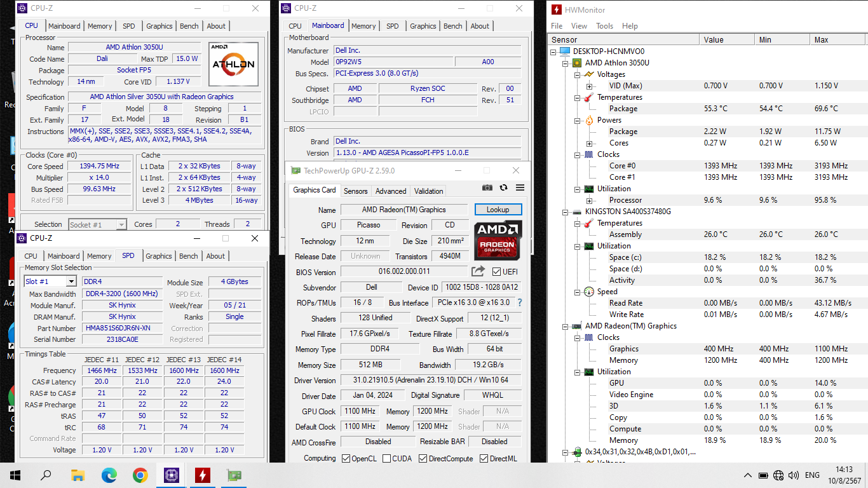Switch to the Advanced tab in GPU-Z
This screenshot has height=488, width=868.
coord(391,191)
